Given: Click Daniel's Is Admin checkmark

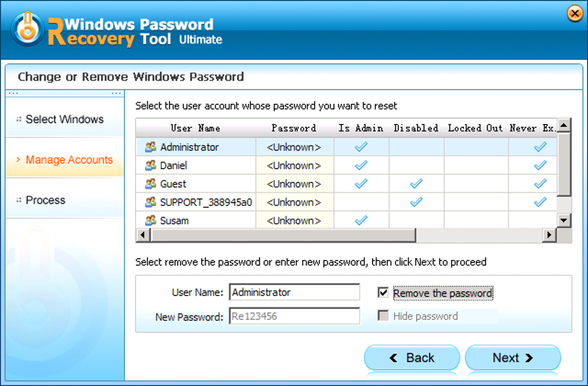Looking at the screenshot, I should pos(361,166).
